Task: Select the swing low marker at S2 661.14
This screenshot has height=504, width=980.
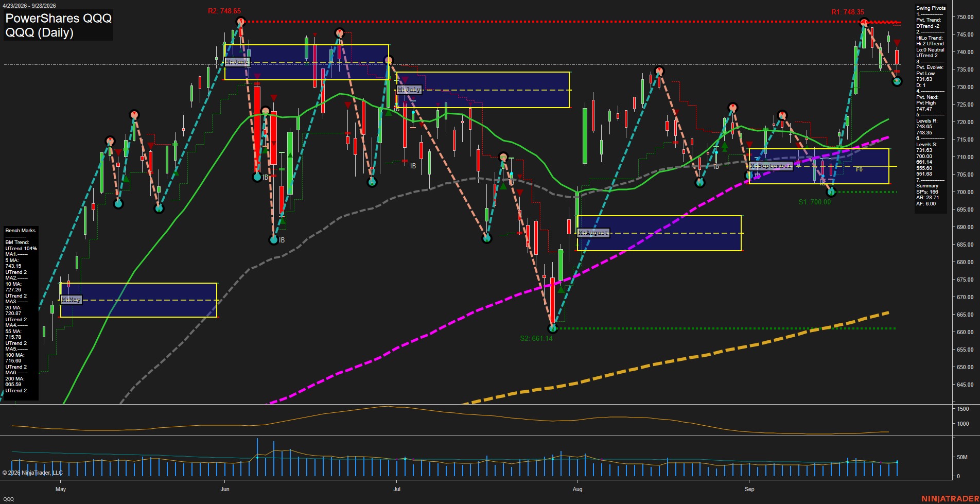Action: 553,328
